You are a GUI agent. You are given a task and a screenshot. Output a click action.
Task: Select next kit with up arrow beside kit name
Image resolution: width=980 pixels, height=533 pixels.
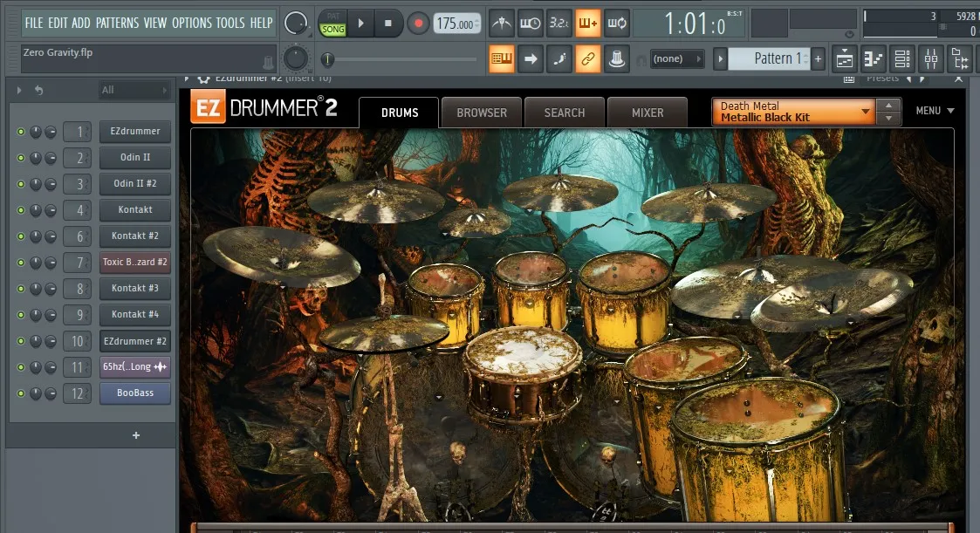point(888,105)
